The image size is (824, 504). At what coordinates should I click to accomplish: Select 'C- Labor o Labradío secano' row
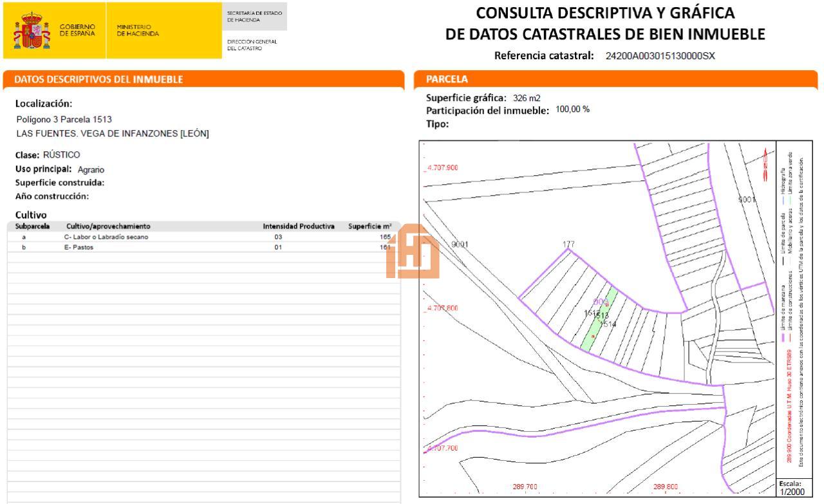coord(203,237)
